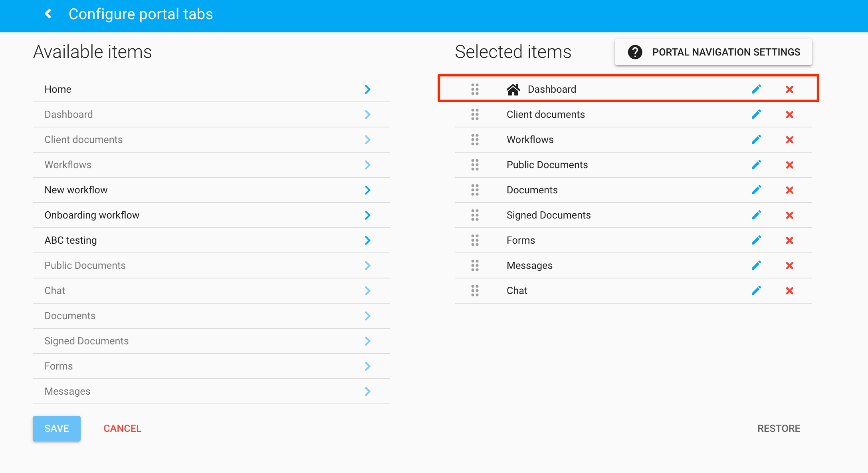The height and width of the screenshot is (473, 868).
Task: Grab the drag handle beside Forms
Action: pyautogui.click(x=475, y=240)
